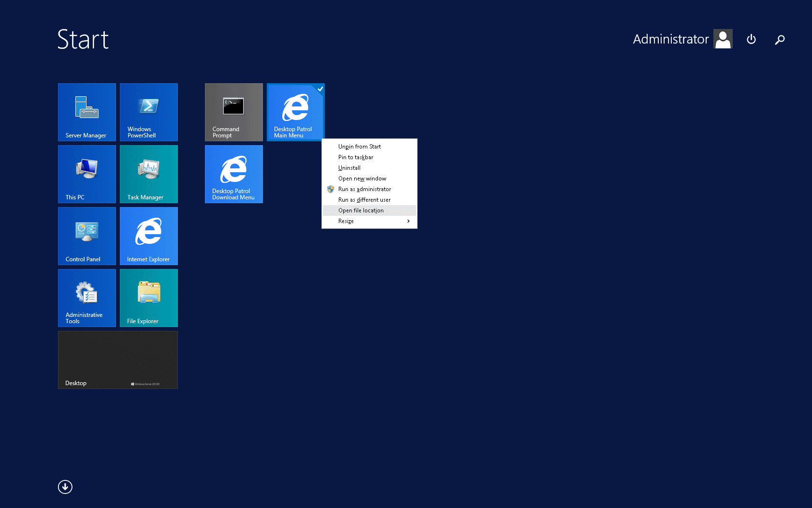The width and height of the screenshot is (812, 508).
Task: Choose Pin to taskbar
Action: [x=369, y=157]
